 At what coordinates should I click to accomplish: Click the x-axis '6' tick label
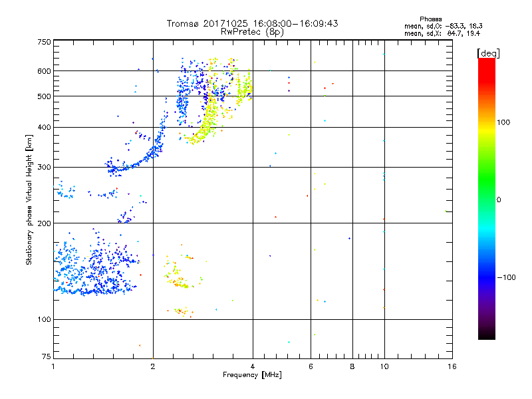(311, 366)
